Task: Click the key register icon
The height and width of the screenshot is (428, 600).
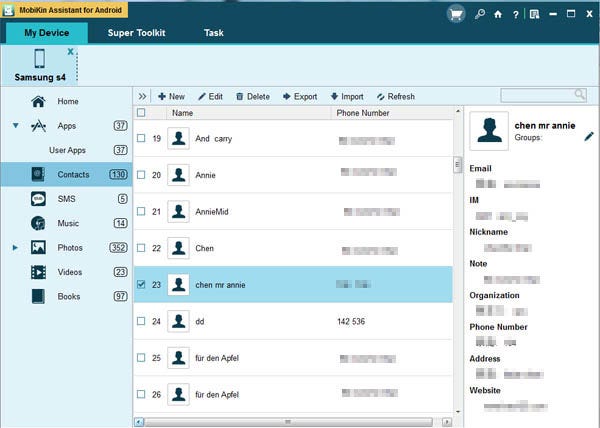Action: pyautogui.click(x=479, y=15)
